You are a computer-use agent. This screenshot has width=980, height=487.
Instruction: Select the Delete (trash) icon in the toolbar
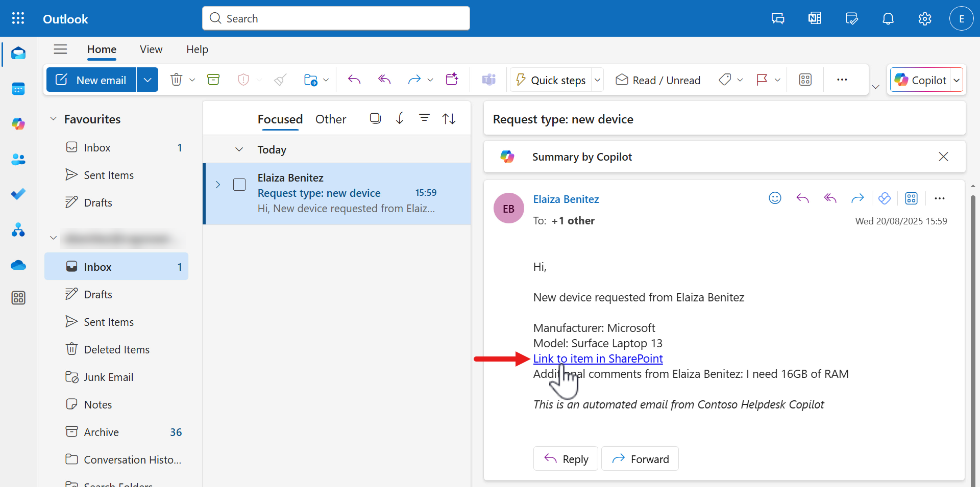coord(176,80)
